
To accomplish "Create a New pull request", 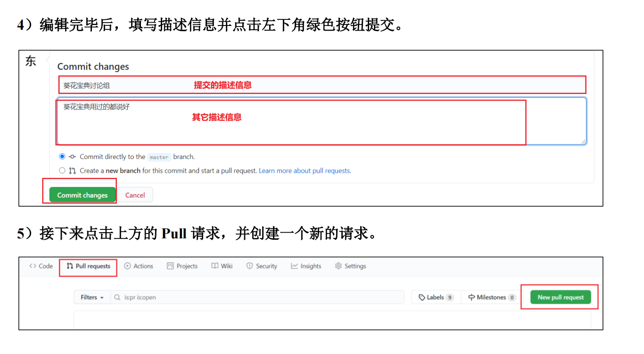I will click(x=561, y=297).
